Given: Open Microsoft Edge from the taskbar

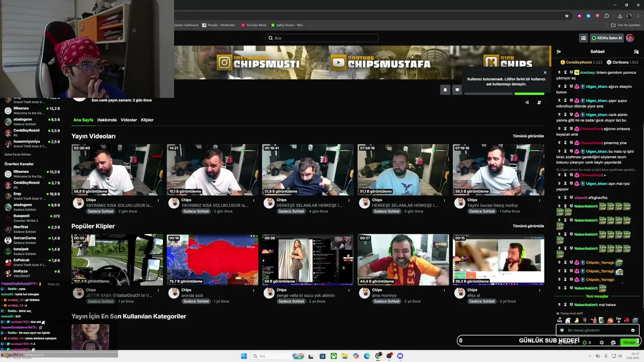Looking at the screenshot, I should (367, 356).
